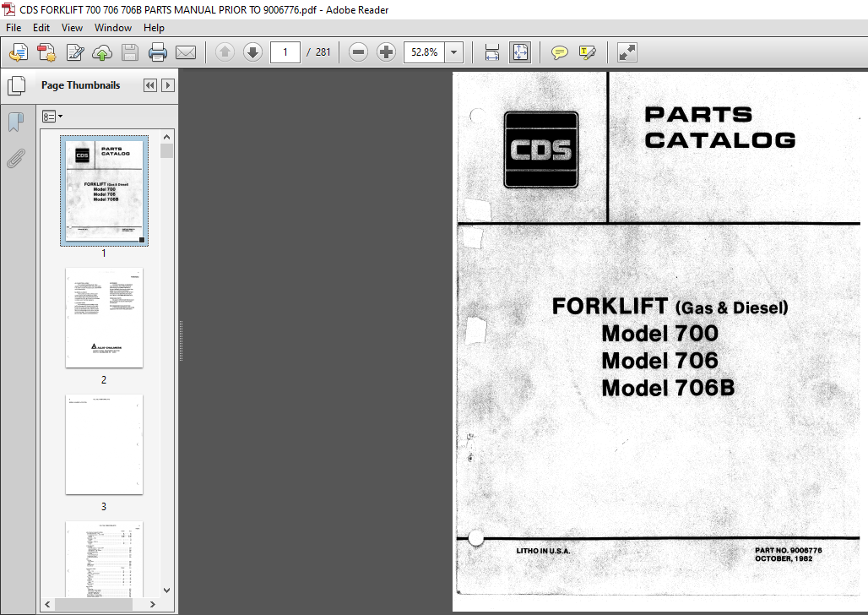Click the Create PDF icon in the toolbar
Image resolution: width=868 pixels, height=615 pixels.
coord(19,52)
